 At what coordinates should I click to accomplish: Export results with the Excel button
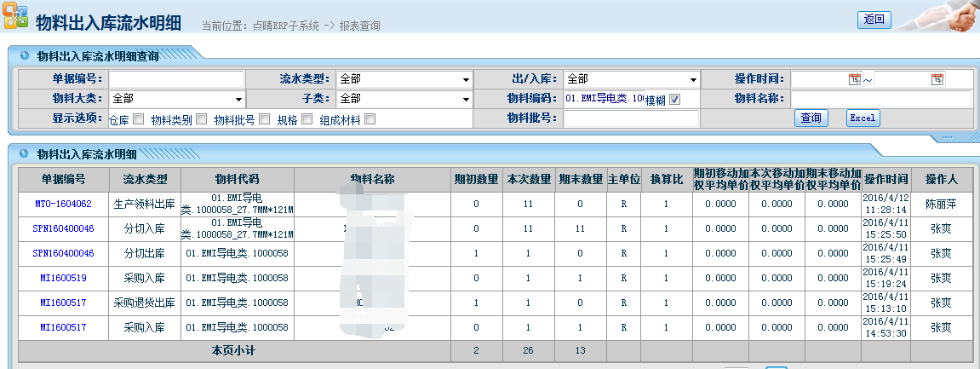(x=863, y=118)
